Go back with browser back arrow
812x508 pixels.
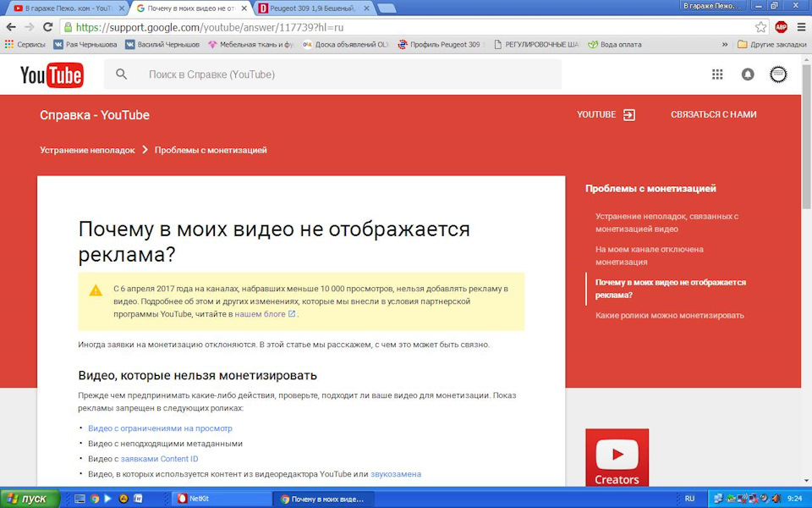(x=11, y=27)
